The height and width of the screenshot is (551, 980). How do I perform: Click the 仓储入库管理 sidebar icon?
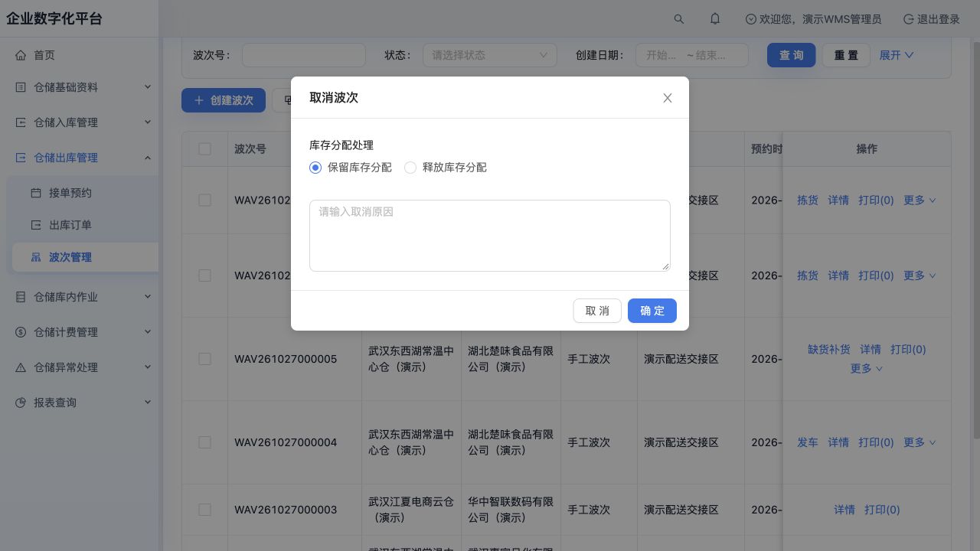(x=21, y=122)
